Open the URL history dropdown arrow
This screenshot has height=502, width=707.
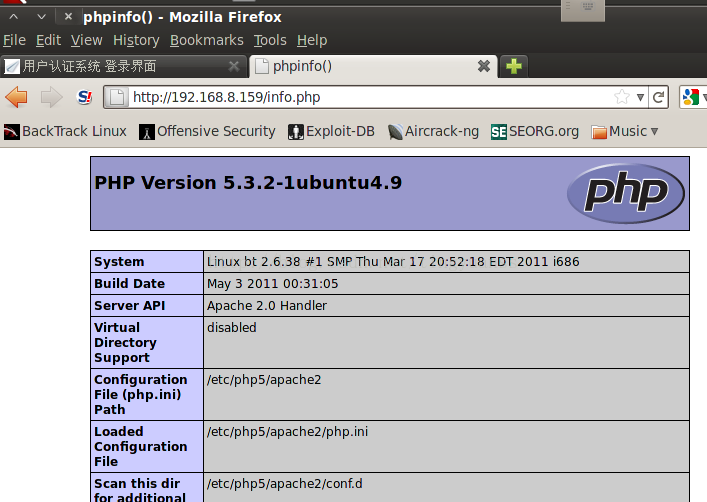click(x=640, y=97)
